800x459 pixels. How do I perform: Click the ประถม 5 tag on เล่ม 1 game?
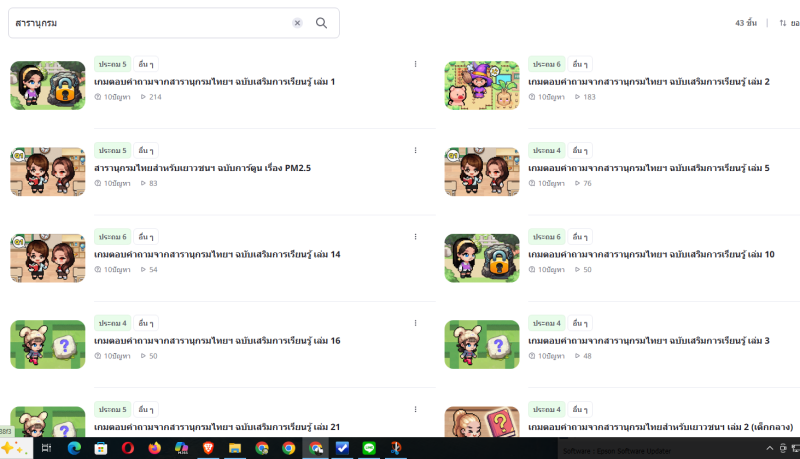pos(112,64)
